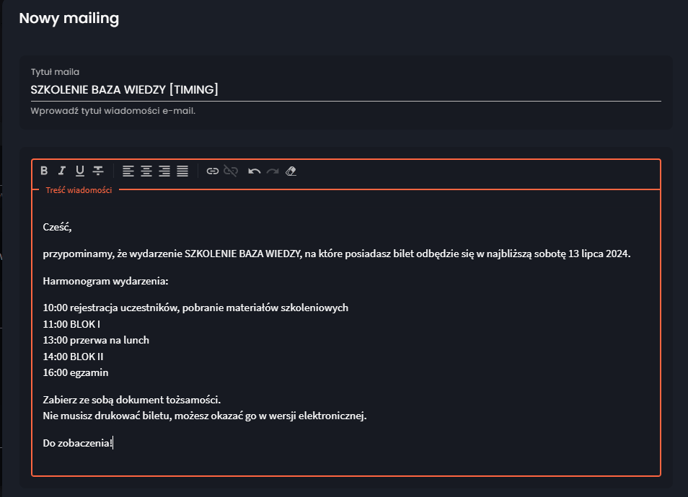Screen dimensions: 688x497
Task: Focus the Tytuł maila input field
Action: [346, 90]
